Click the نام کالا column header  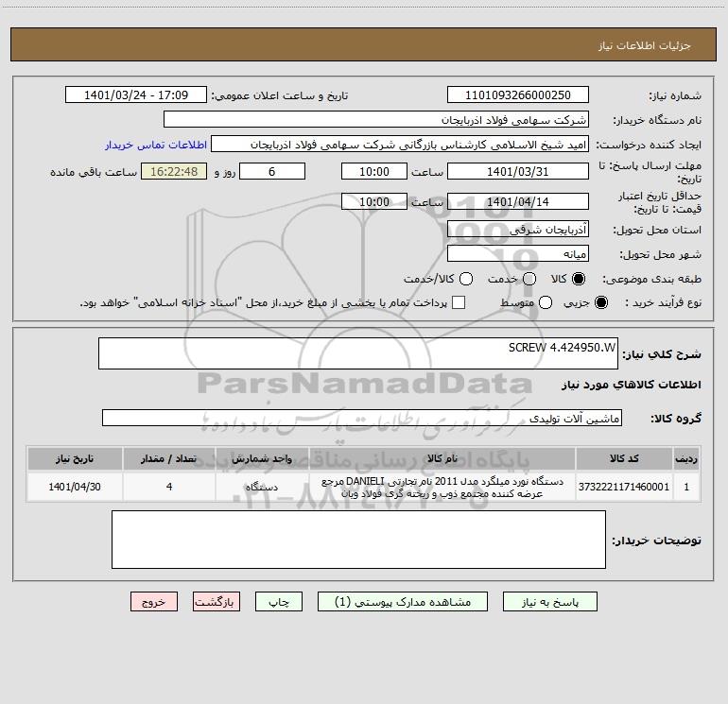[442, 459]
